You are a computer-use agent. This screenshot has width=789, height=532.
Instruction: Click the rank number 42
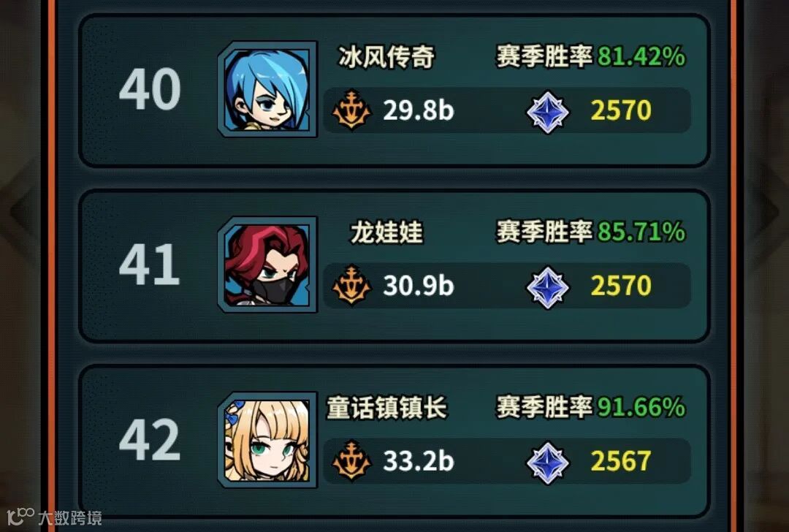click(x=150, y=440)
